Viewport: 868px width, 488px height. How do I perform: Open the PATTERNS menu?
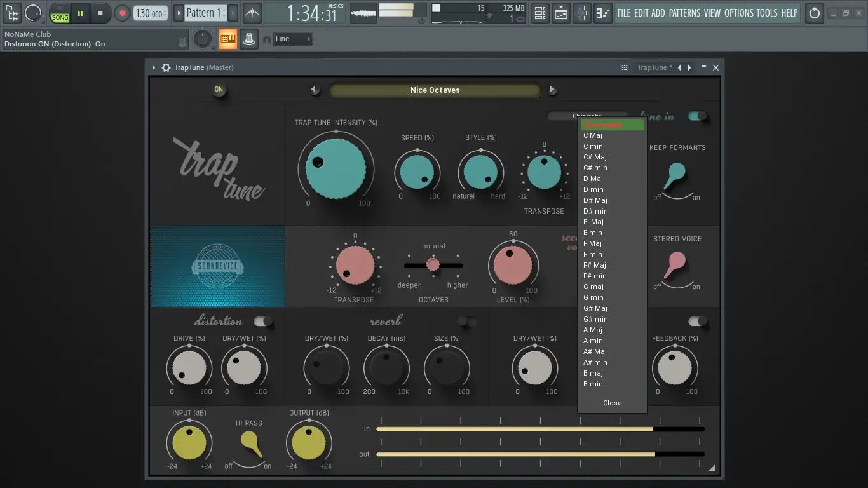[684, 13]
